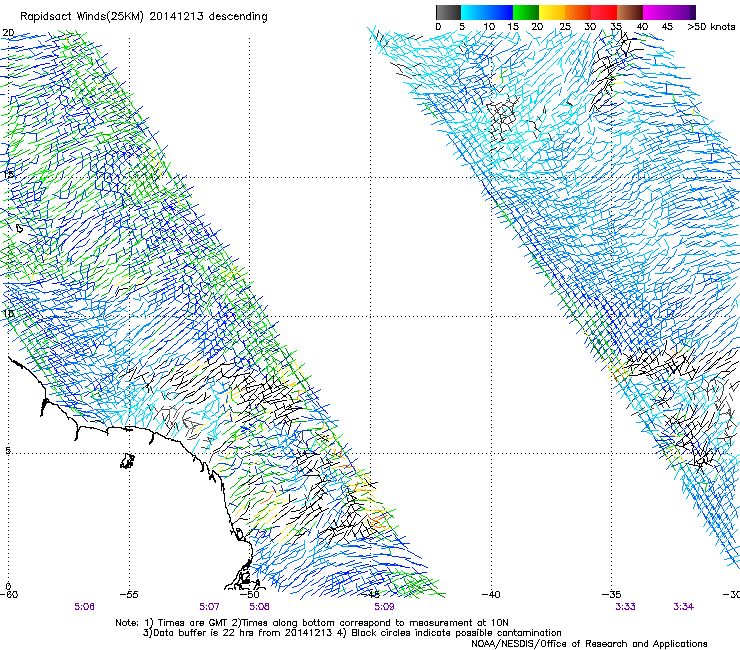740x650 pixels.
Task: Click the 'Rapidscat Winds(25KM) 20141213 descending' title
Action: [144, 17]
